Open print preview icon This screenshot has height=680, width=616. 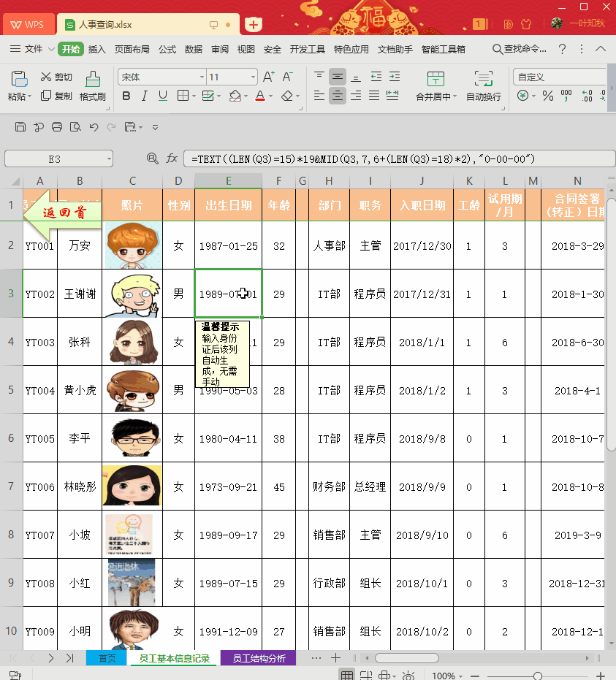(x=75, y=126)
